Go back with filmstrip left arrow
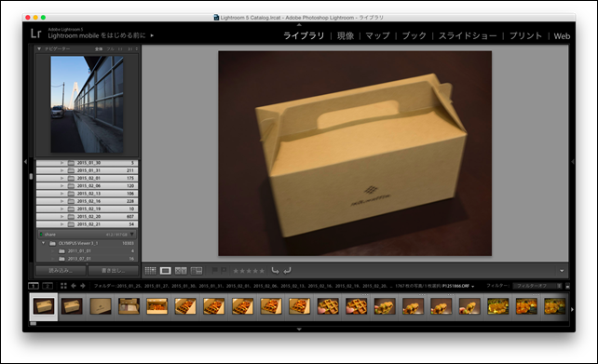The width and height of the screenshot is (598, 364). (x=74, y=286)
